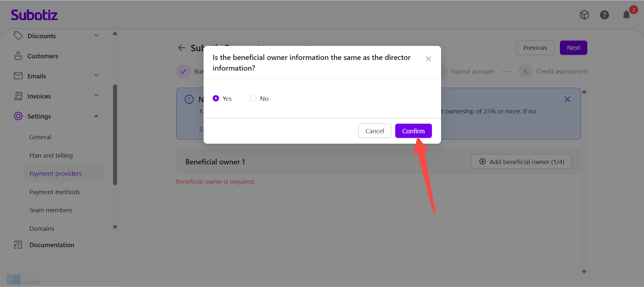The height and width of the screenshot is (287, 644).
Task: Dismiss the blue notice banner
Action: pos(567,99)
